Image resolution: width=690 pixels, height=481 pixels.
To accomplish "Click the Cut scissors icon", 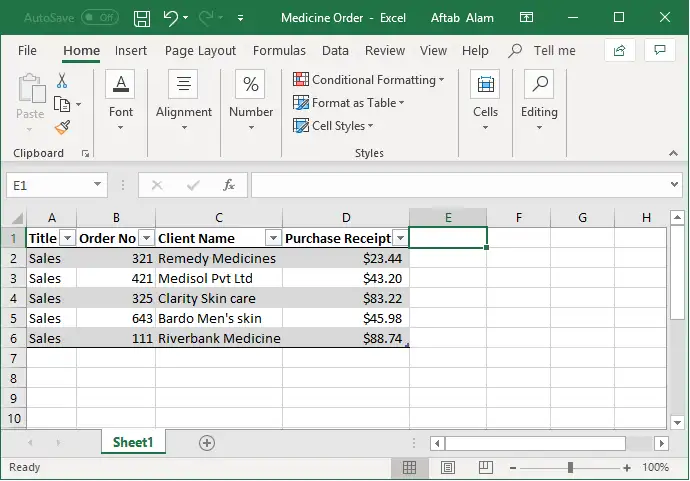I will [62, 81].
